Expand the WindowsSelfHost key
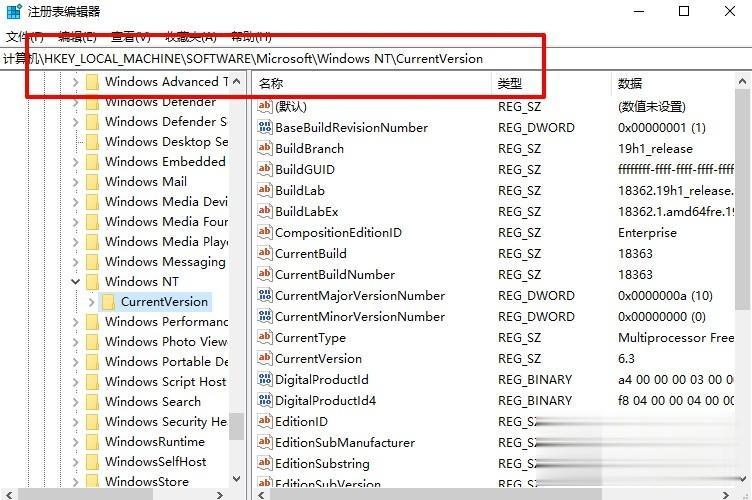Image resolution: width=752 pixels, height=500 pixels. point(75,462)
